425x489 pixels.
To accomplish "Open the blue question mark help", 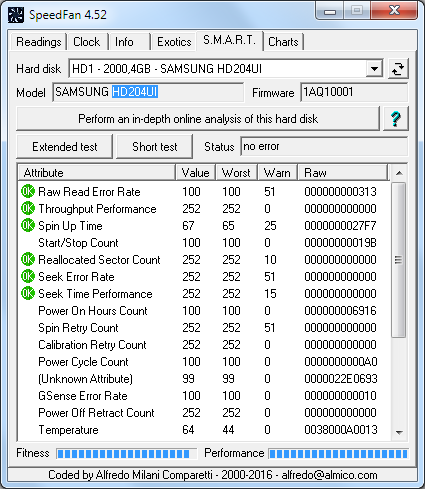I will (396, 119).
